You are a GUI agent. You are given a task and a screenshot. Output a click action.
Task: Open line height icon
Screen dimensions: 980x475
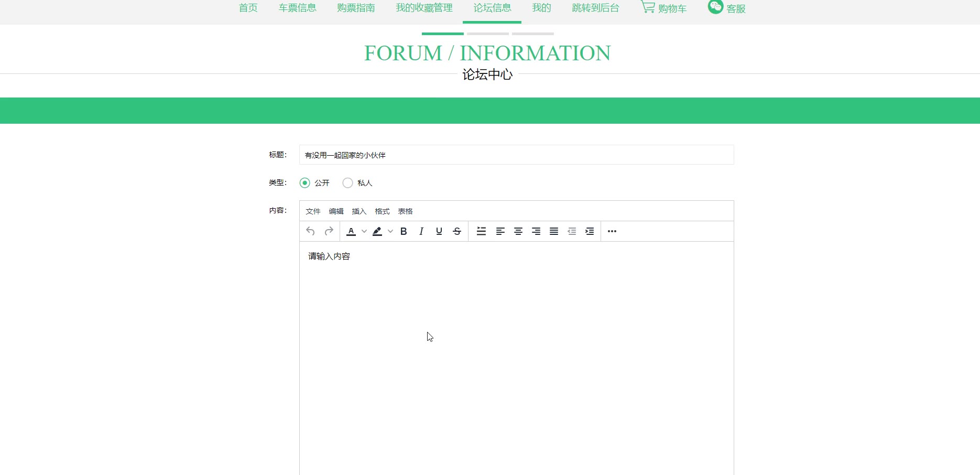click(x=481, y=231)
